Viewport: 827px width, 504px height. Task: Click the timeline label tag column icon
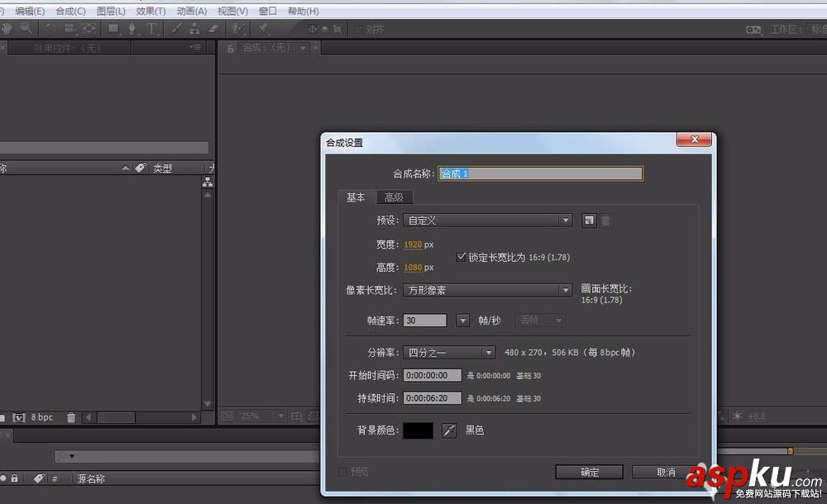(x=39, y=478)
